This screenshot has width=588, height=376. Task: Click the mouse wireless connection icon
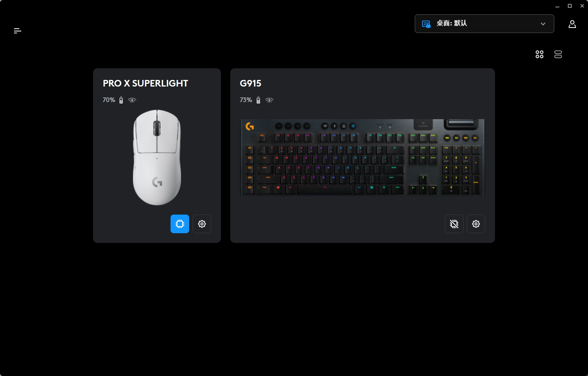(x=132, y=100)
